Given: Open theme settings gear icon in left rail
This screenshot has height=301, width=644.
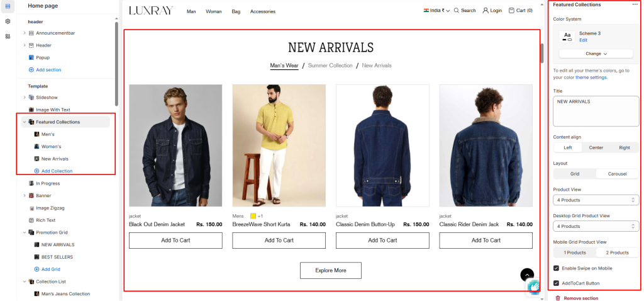Looking at the screenshot, I should point(8,21).
